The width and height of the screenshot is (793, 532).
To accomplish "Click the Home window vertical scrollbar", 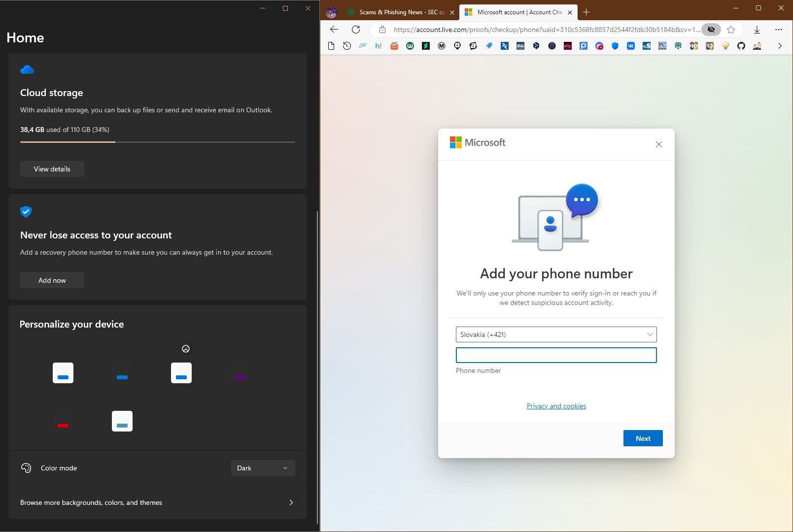I will tap(317, 367).
